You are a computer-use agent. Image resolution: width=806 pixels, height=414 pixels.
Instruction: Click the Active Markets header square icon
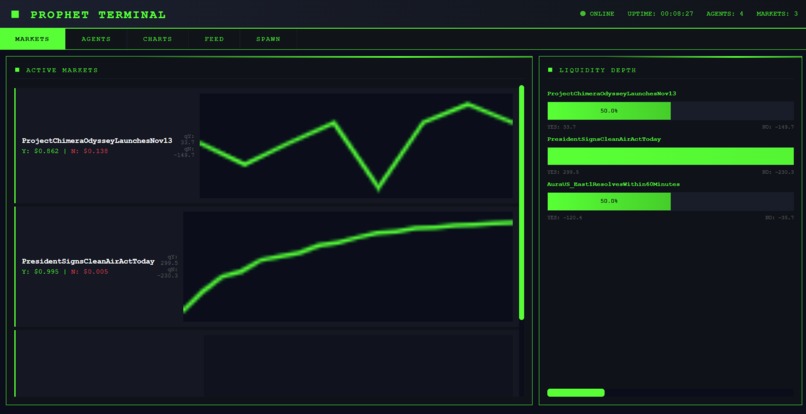coord(17,70)
